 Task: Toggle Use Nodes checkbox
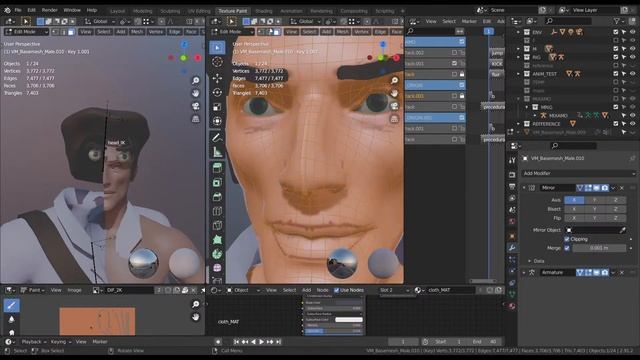click(x=336, y=290)
